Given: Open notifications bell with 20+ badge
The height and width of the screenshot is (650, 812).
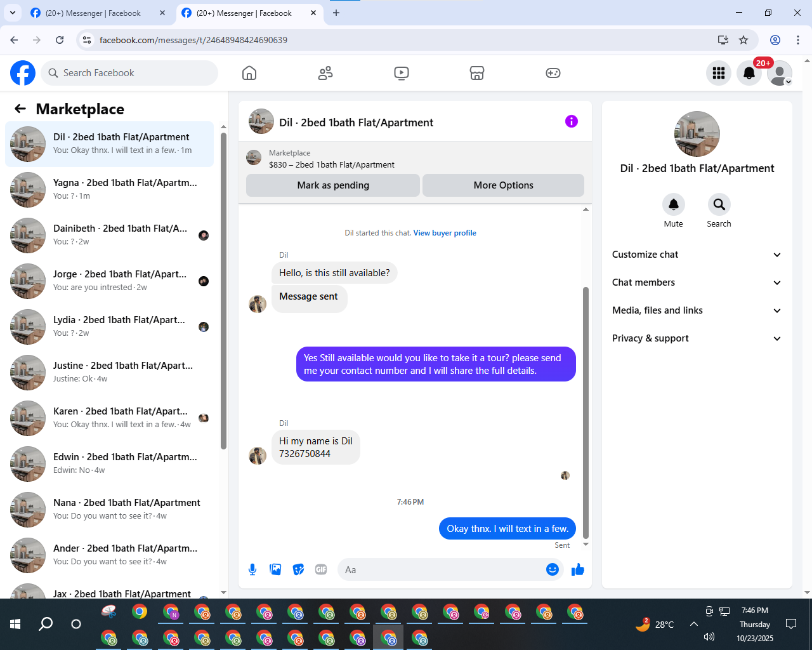Looking at the screenshot, I should 749,73.
